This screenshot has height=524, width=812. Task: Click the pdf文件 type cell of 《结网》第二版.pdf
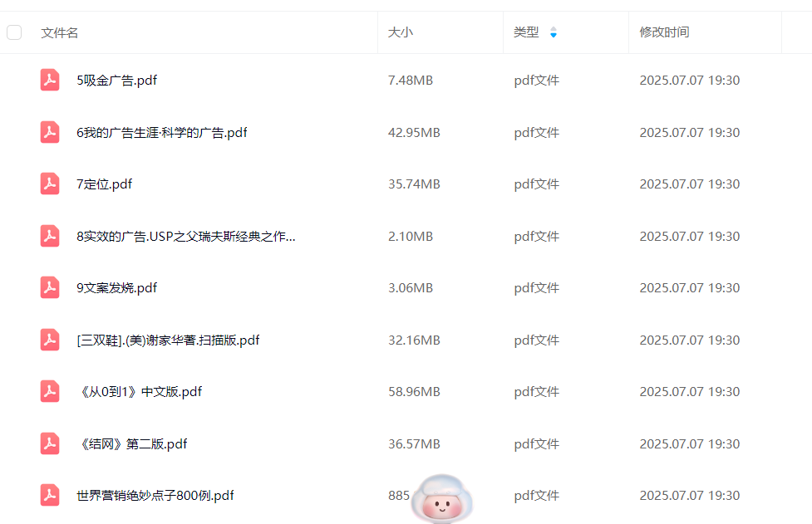pos(536,444)
